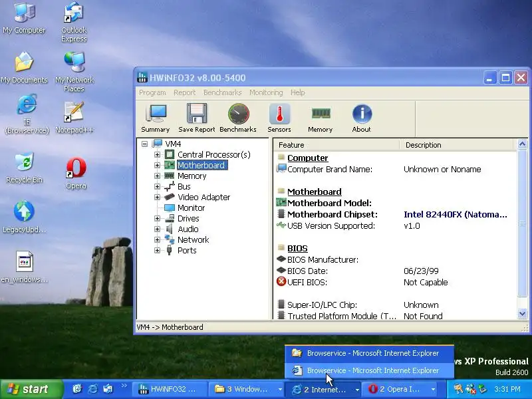This screenshot has height=399, width=532.
Task: Click the first quick launch icon beside the Start button
Action: point(77,389)
